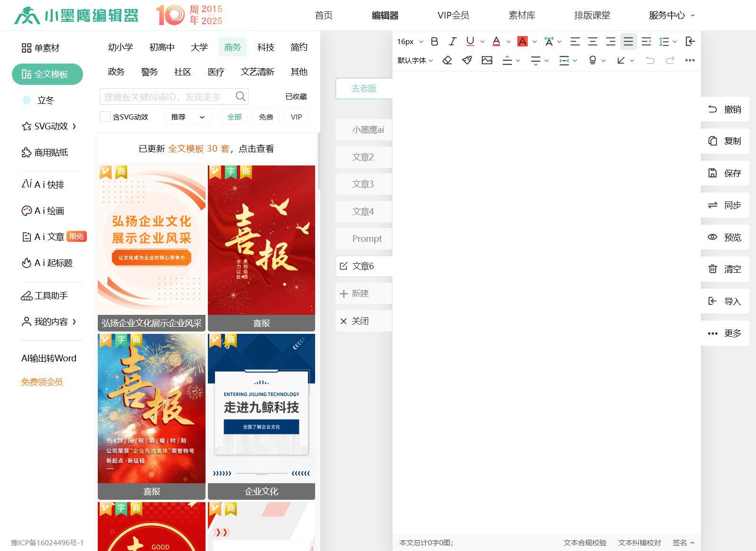
Task: Align text to the left
Action: pos(575,41)
